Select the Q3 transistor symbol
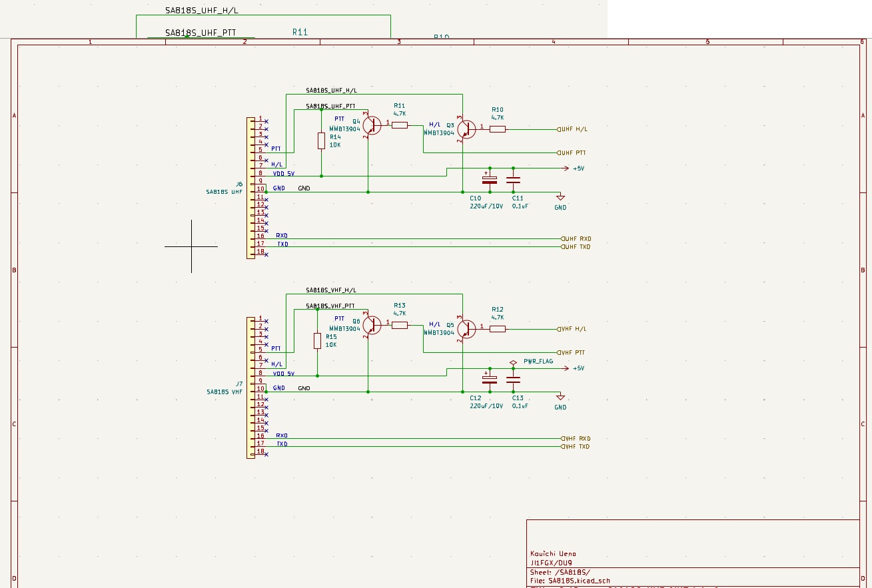This screenshot has width=872, height=588. (x=466, y=129)
